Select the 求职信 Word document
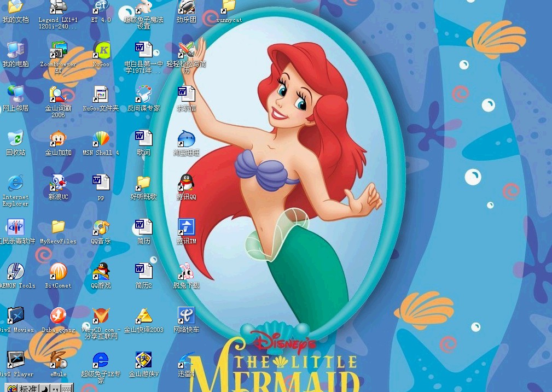 pyautogui.click(x=187, y=95)
